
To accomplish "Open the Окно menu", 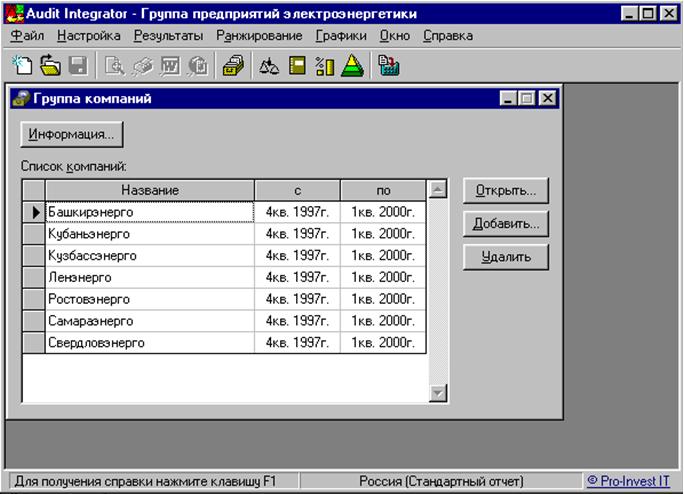I will [395, 35].
